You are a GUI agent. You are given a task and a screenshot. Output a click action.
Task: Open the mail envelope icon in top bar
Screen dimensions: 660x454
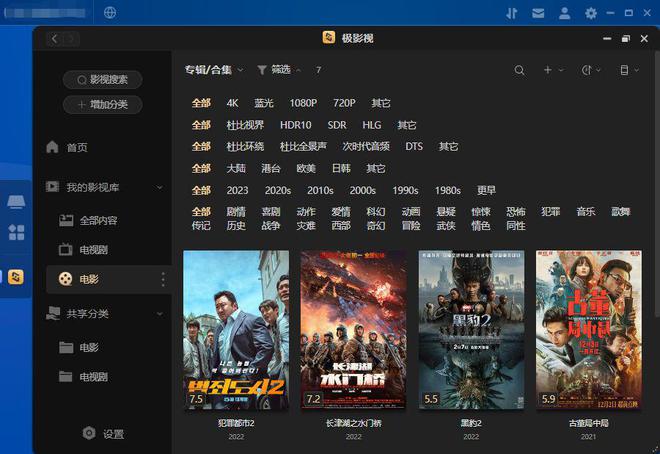(x=538, y=13)
